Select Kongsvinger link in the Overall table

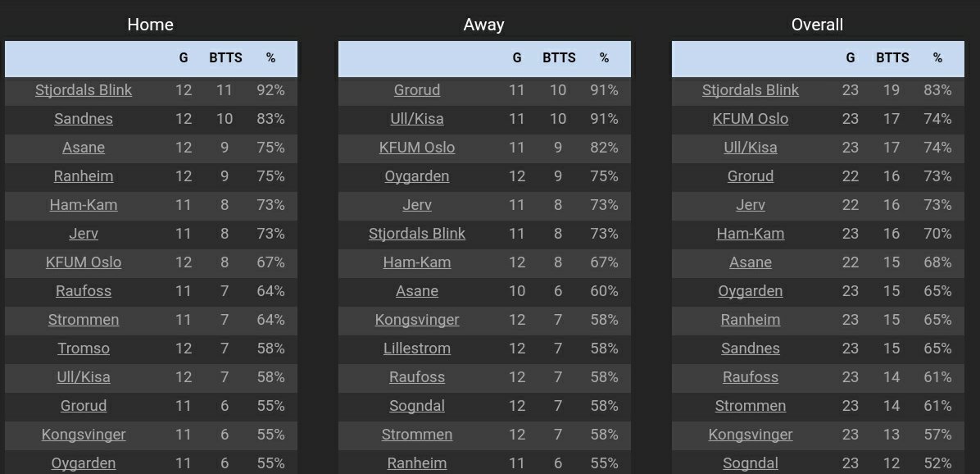pyautogui.click(x=751, y=435)
